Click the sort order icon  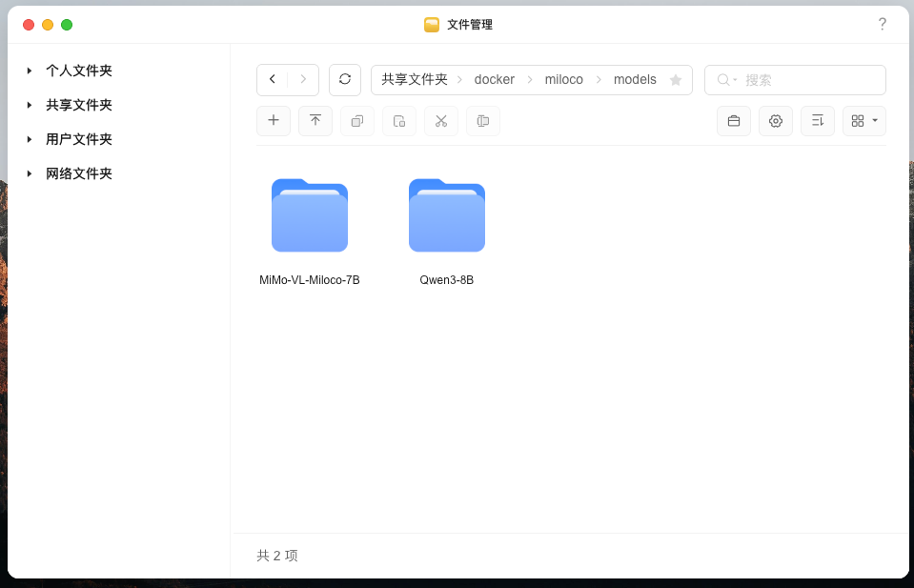click(x=818, y=121)
